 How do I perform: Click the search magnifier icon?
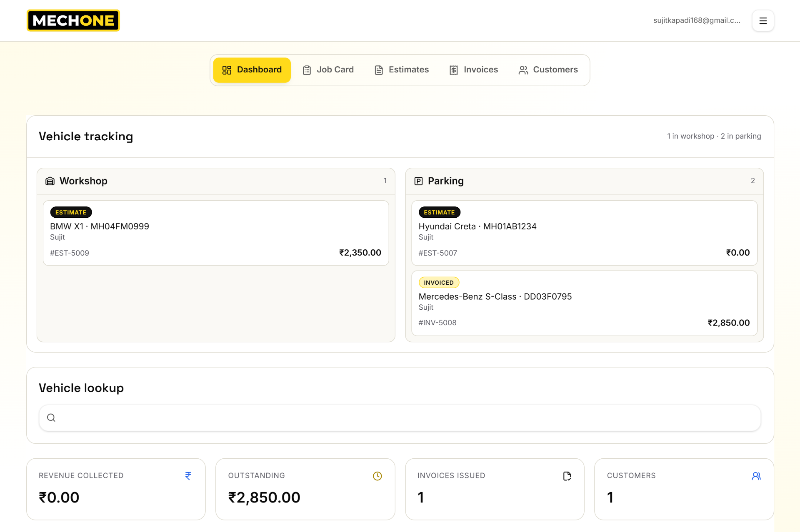(51, 418)
